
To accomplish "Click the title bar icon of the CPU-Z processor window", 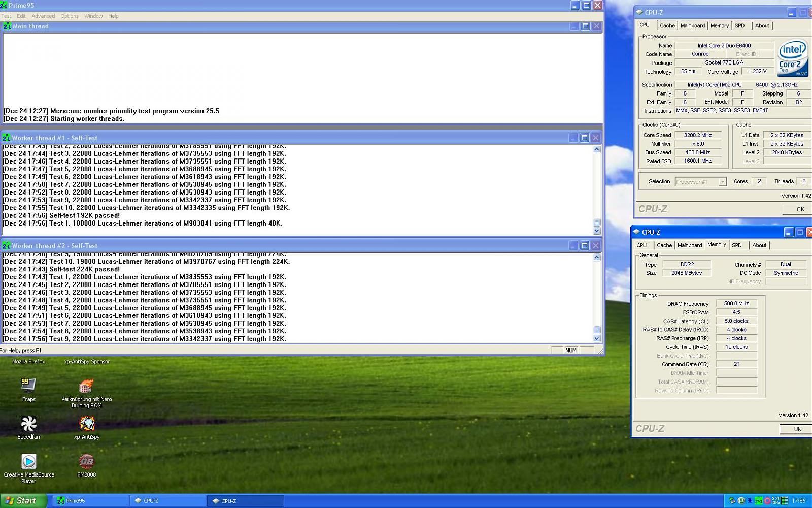I will pos(639,12).
